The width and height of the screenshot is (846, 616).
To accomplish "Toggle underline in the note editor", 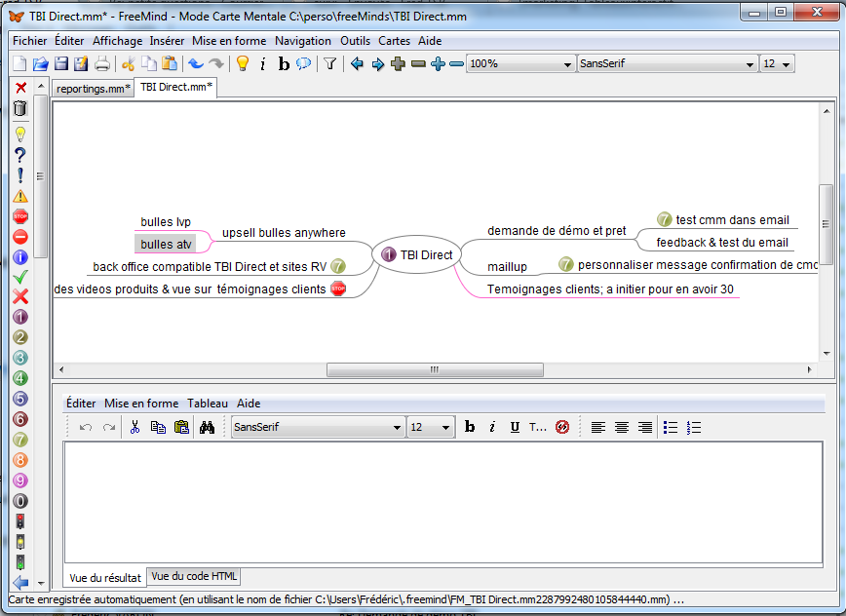I will (x=515, y=427).
